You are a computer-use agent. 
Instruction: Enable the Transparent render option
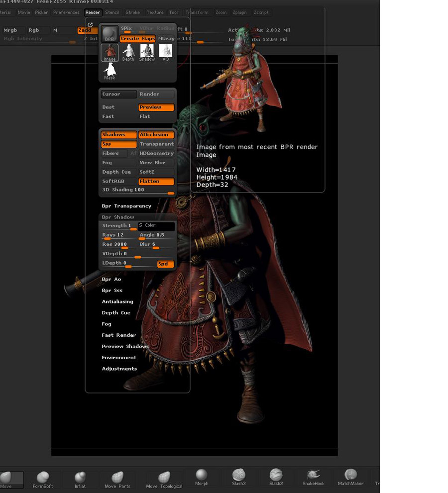(x=156, y=144)
